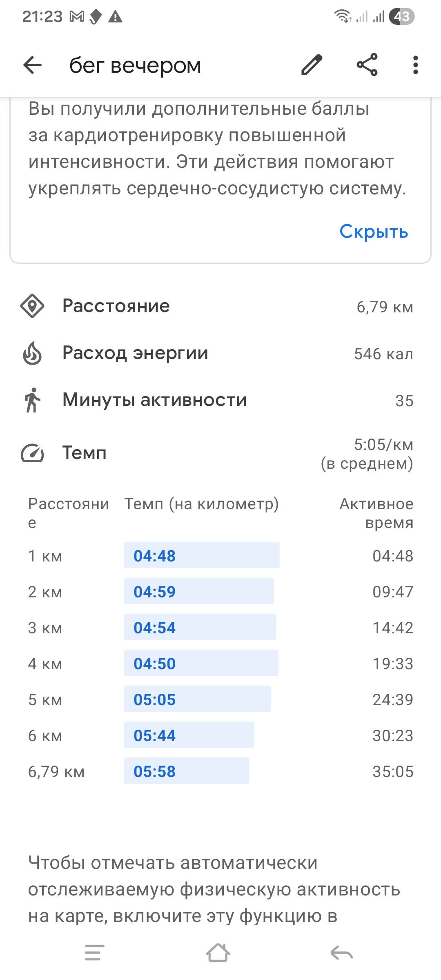Tap the Минуты активности row

click(220, 400)
